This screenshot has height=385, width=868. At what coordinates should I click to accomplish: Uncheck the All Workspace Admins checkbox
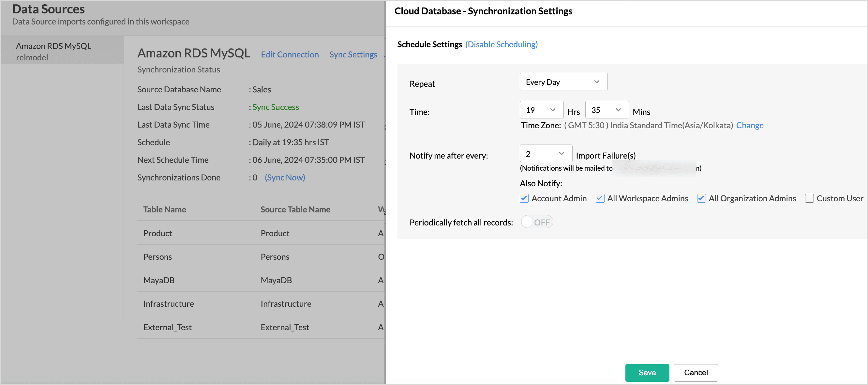click(600, 198)
